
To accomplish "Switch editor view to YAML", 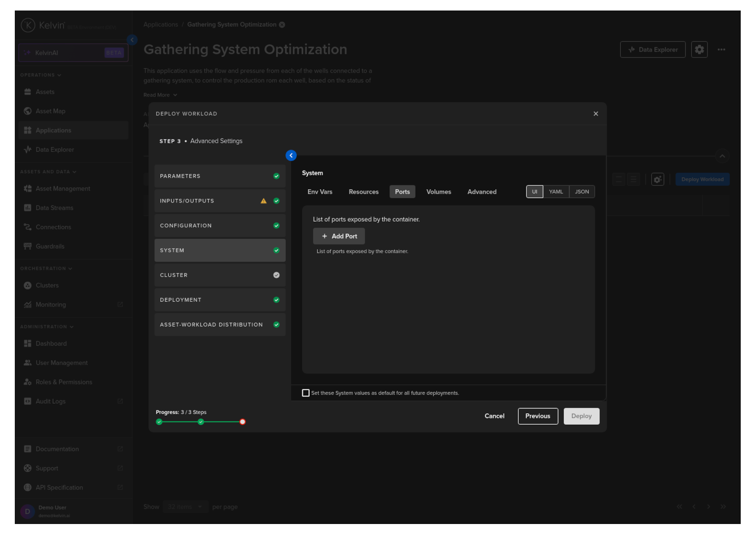I will pos(556,192).
